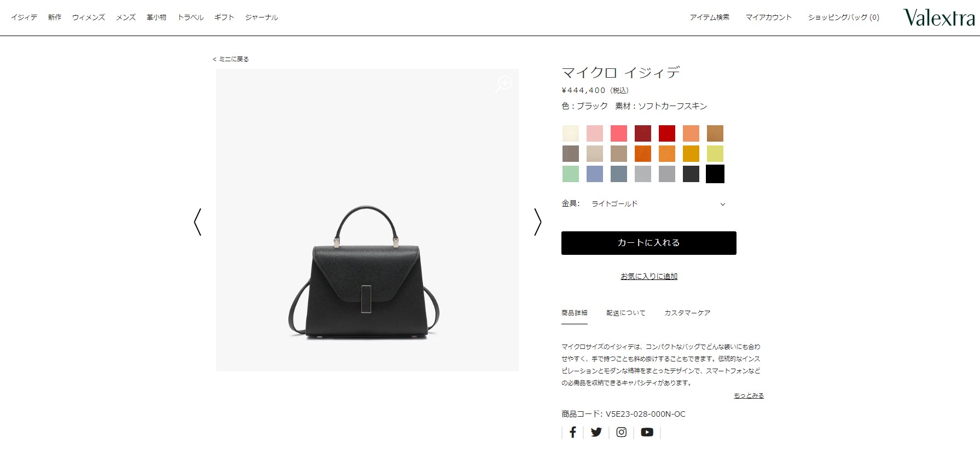
Task: Show the previous product image arrow
Action: coord(198,222)
